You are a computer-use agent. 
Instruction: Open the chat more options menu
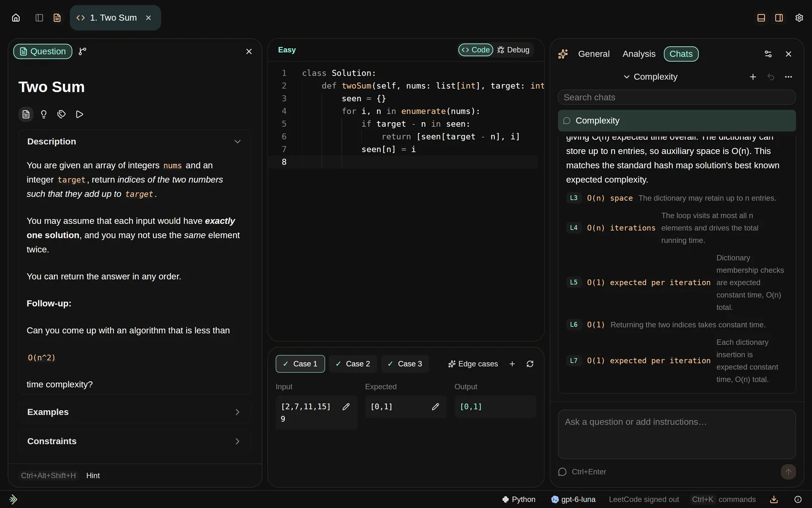click(788, 77)
